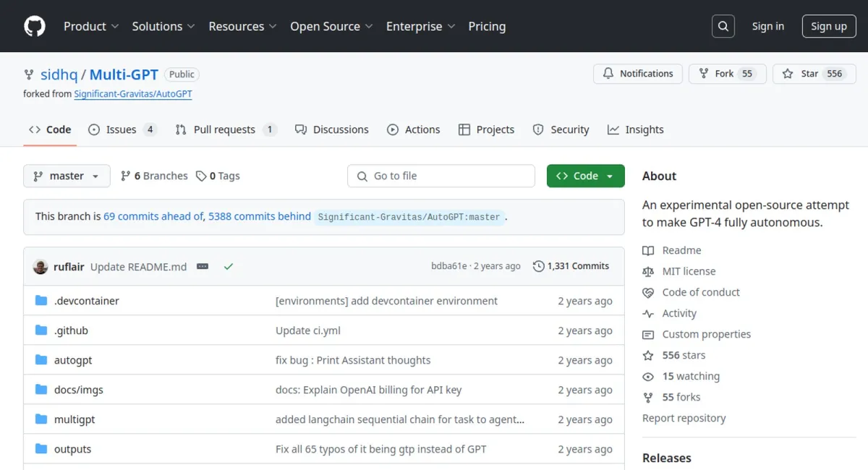This screenshot has height=470, width=868.
Task: Open the Releases heading link
Action: pyautogui.click(x=667, y=458)
